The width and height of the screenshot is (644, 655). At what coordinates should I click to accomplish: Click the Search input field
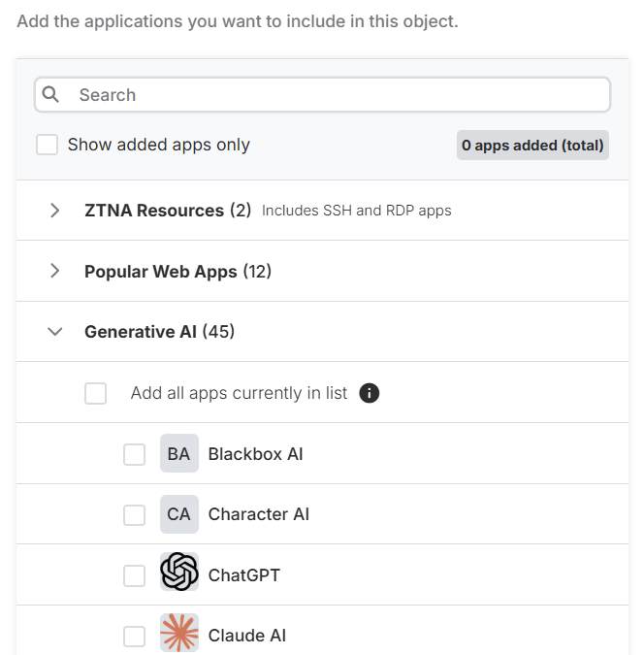tap(322, 95)
